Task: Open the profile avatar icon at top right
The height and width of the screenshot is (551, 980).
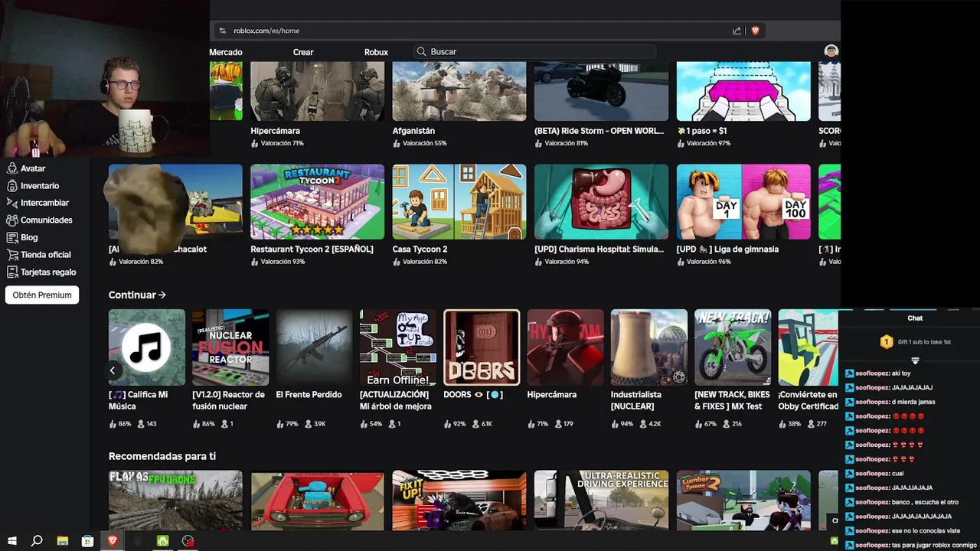Action: pyautogui.click(x=831, y=51)
